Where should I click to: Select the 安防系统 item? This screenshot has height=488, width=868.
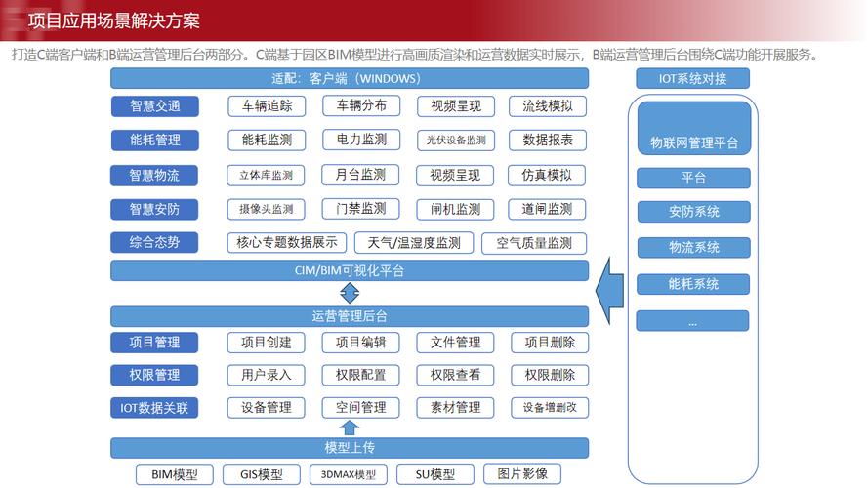click(x=693, y=212)
